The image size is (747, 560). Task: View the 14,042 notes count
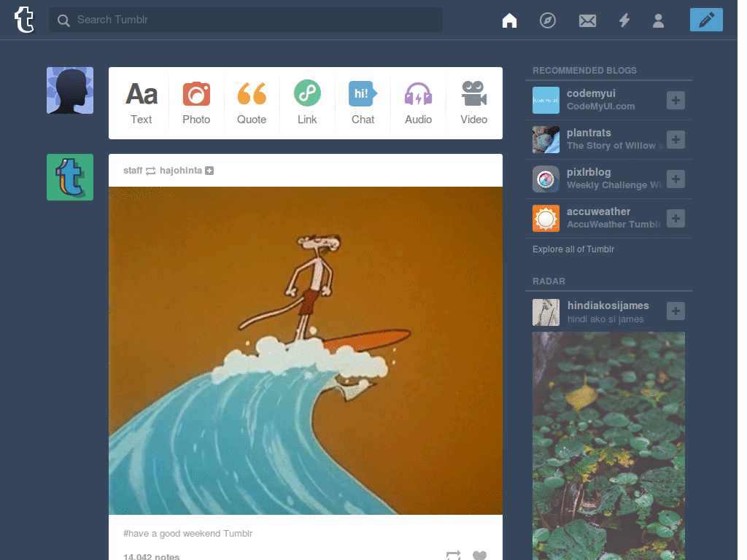[151, 556]
